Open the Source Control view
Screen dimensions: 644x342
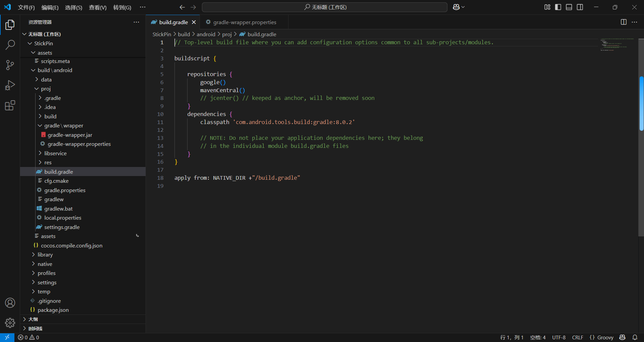10,65
